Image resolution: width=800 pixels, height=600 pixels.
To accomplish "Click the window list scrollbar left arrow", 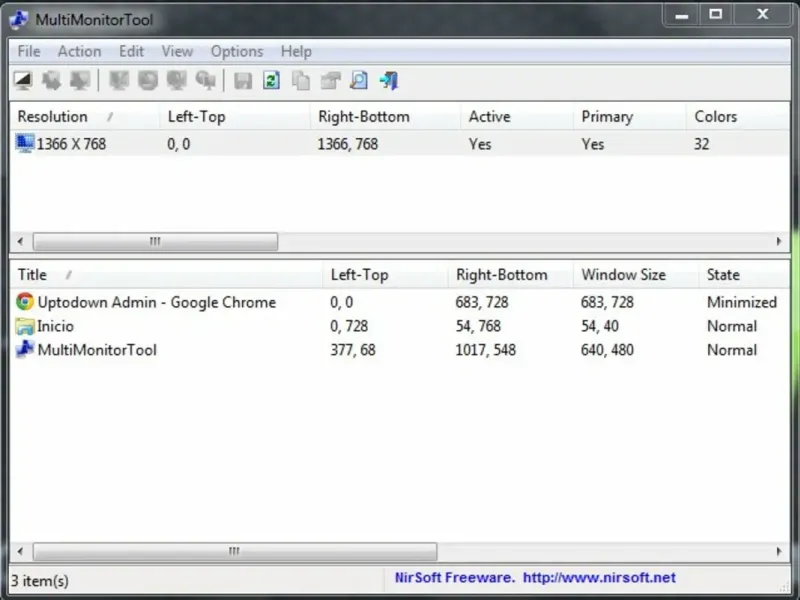I will [20, 551].
